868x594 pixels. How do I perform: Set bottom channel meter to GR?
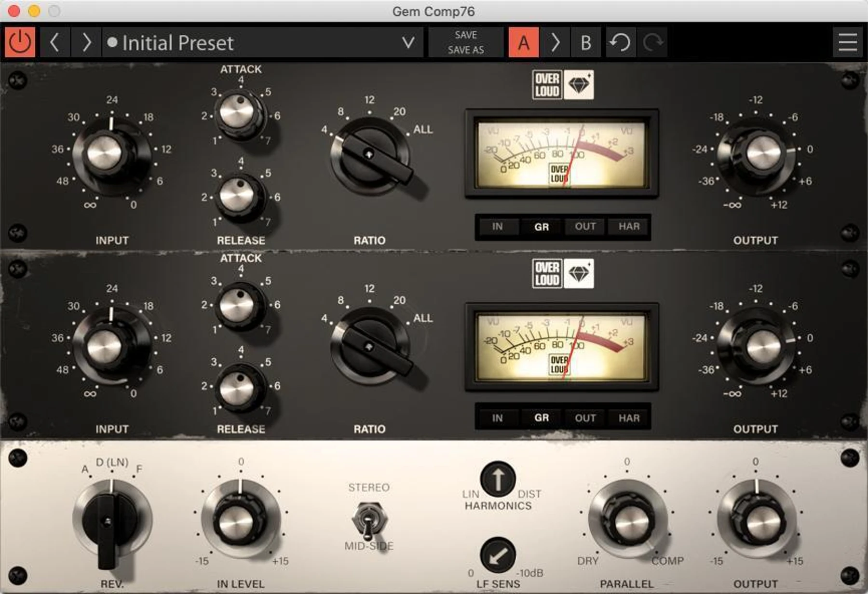click(542, 418)
